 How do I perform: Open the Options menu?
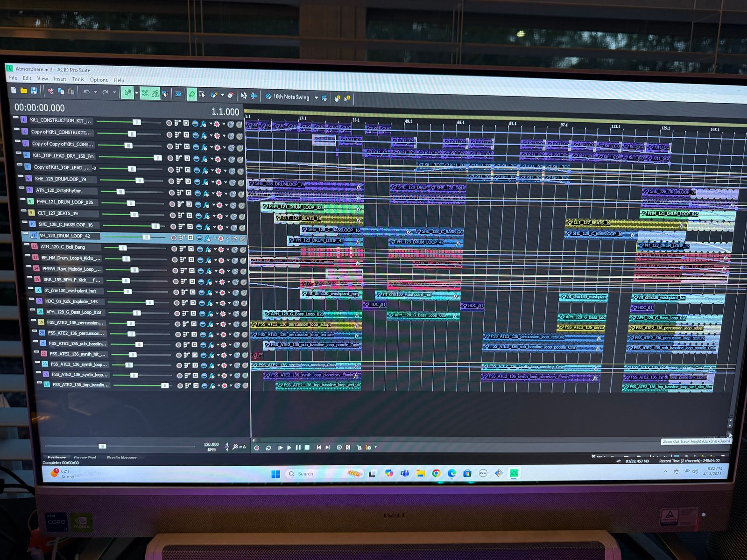tap(99, 80)
